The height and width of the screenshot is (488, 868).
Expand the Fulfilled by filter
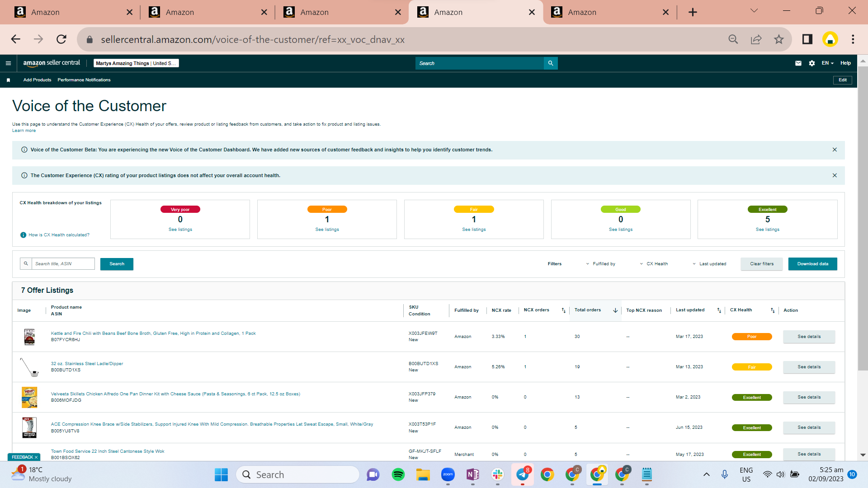tap(600, 264)
